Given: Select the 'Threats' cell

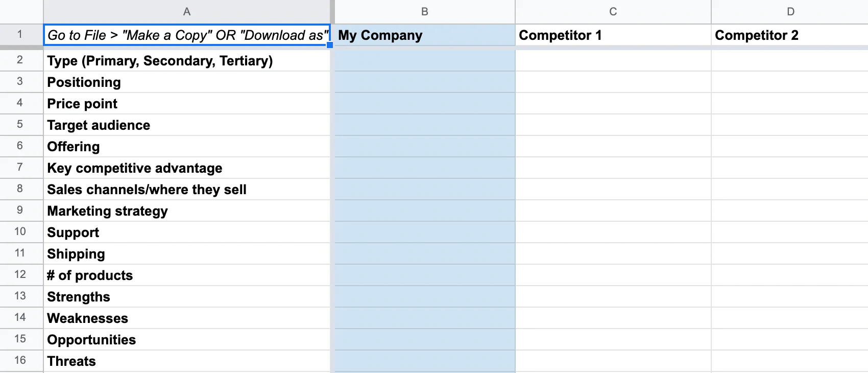Looking at the screenshot, I should [x=187, y=361].
